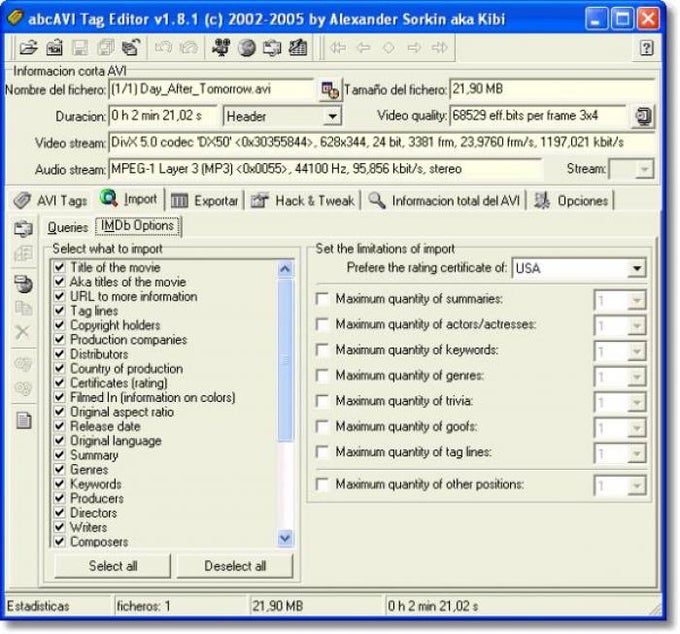Uncheck Aka titles of the movie
The height and width of the screenshot is (634, 680).
(59, 281)
